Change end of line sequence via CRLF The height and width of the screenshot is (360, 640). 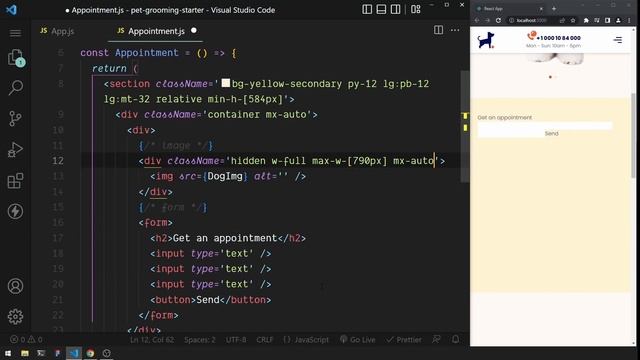click(x=264, y=340)
